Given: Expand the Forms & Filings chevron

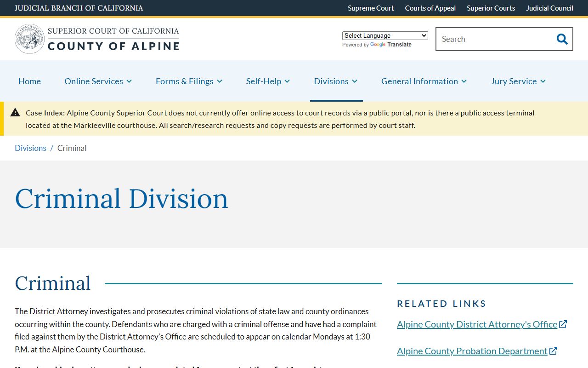Looking at the screenshot, I should click(220, 81).
